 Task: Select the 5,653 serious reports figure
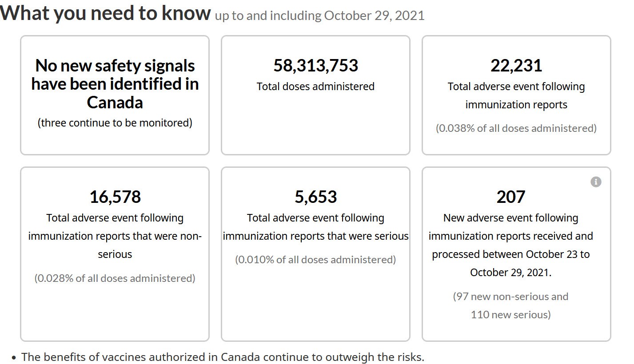[315, 197]
